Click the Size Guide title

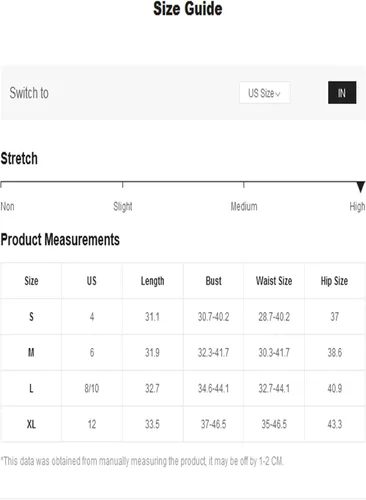coord(188,9)
